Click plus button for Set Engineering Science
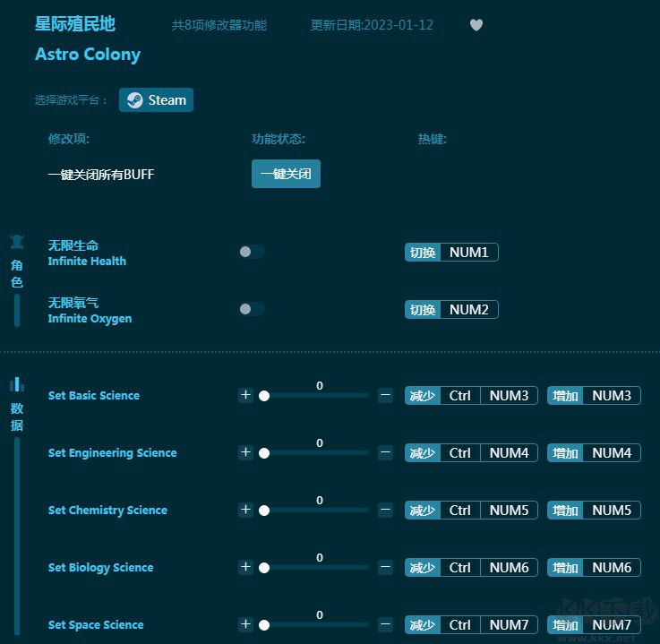 pos(245,452)
